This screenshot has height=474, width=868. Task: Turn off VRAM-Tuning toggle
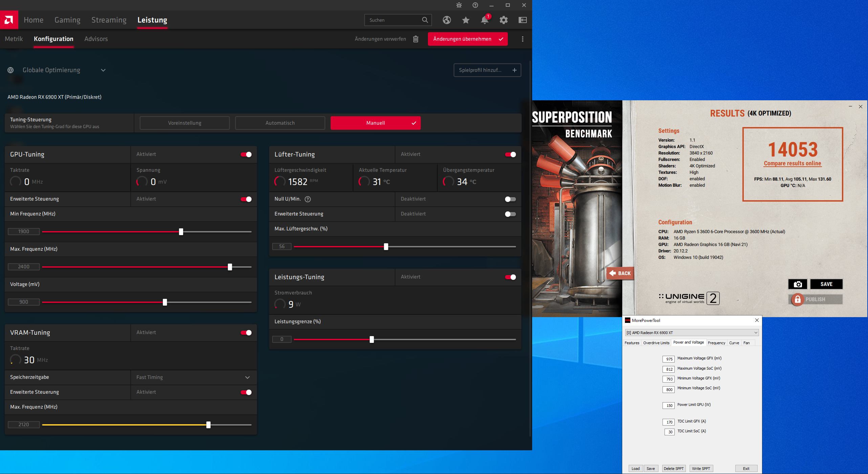pyautogui.click(x=246, y=333)
